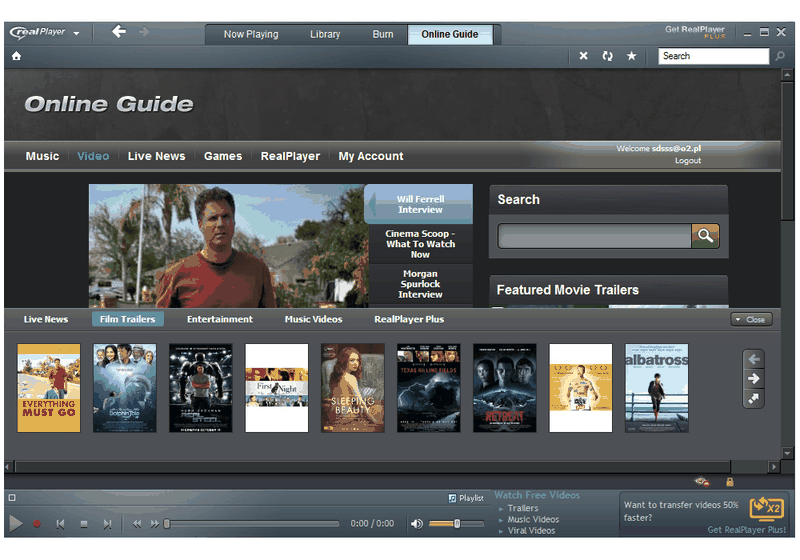Go forward with the right arrow
Screen dimensions: 800x560
tap(144, 32)
